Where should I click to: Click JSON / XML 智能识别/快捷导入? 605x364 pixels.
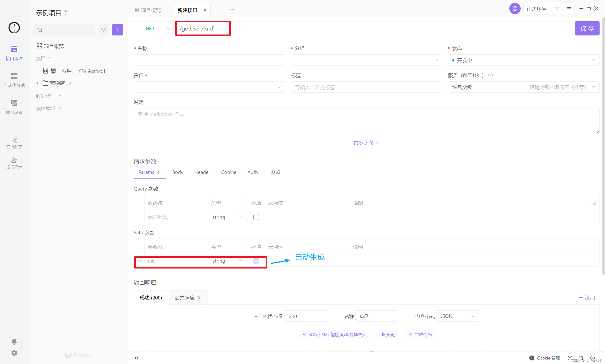(x=334, y=334)
